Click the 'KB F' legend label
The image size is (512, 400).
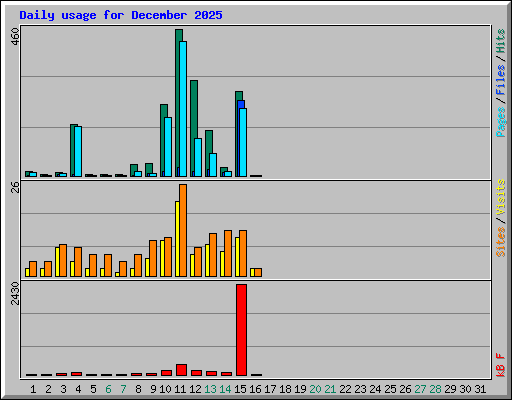coord(501,365)
